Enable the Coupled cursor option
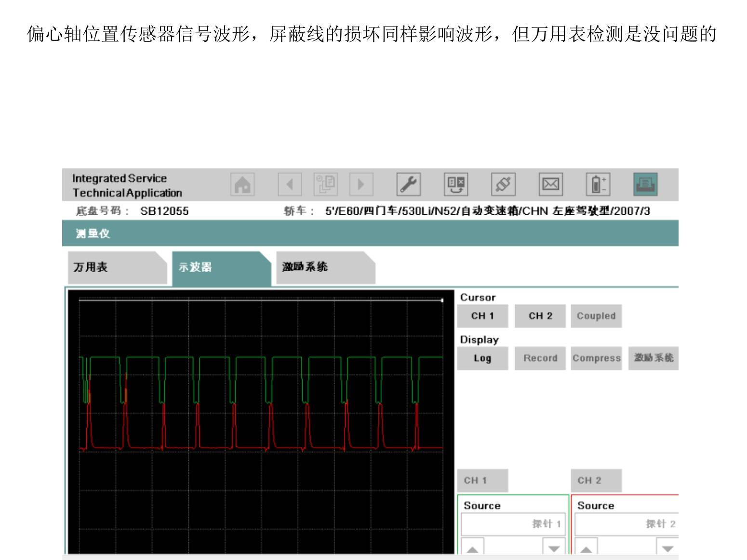The image size is (747, 560). click(x=596, y=316)
